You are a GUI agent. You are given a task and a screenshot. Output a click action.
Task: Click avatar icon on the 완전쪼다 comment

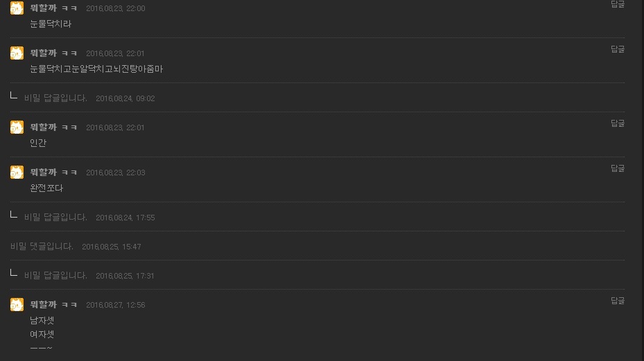click(x=17, y=173)
